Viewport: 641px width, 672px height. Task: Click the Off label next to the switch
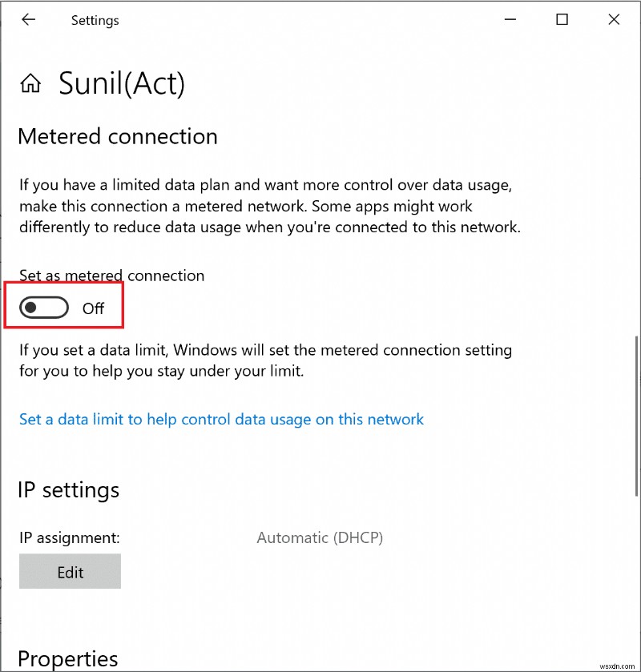[93, 308]
